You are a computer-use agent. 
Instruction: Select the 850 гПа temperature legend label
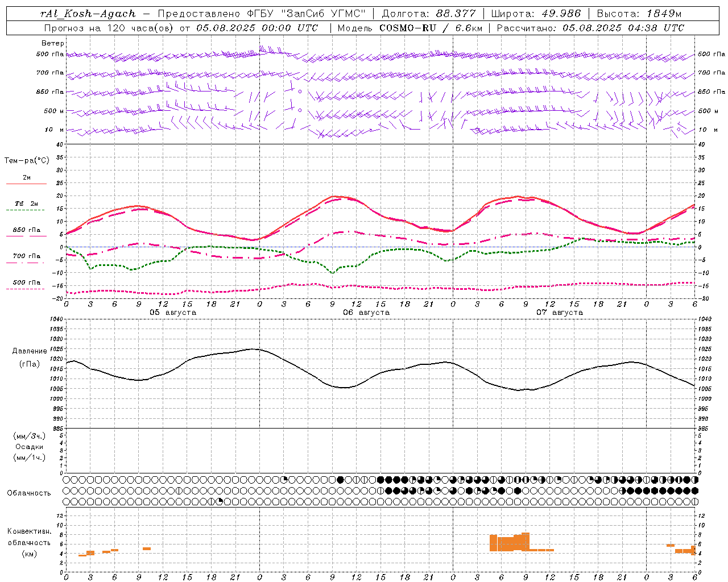click(27, 230)
